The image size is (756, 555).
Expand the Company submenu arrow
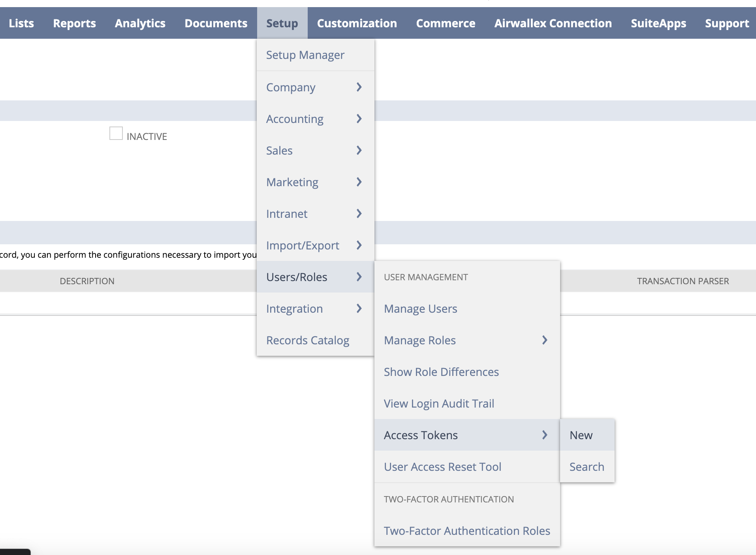coord(359,87)
